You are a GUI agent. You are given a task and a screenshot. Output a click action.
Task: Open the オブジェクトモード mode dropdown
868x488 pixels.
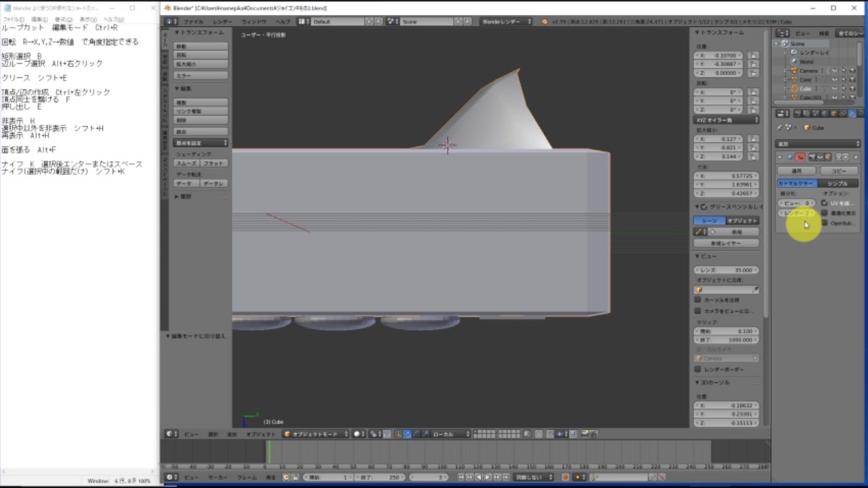point(316,434)
